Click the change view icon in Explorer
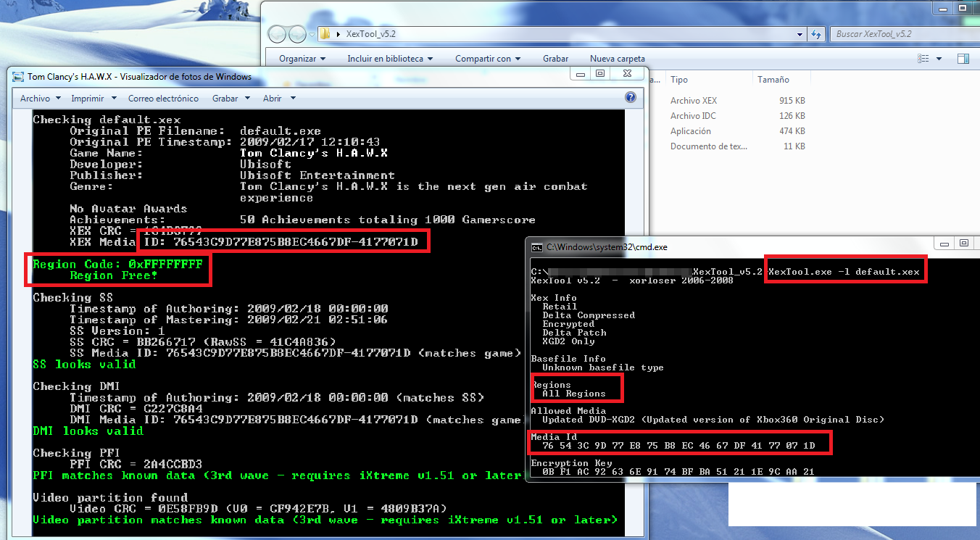The height and width of the screenshot is (540, 980). pos(923,59)
